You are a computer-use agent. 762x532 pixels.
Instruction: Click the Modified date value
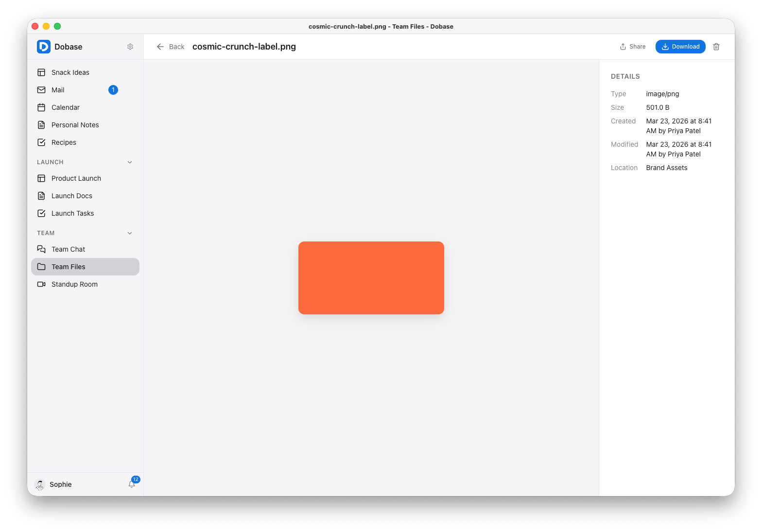click(x=679, y=149)
